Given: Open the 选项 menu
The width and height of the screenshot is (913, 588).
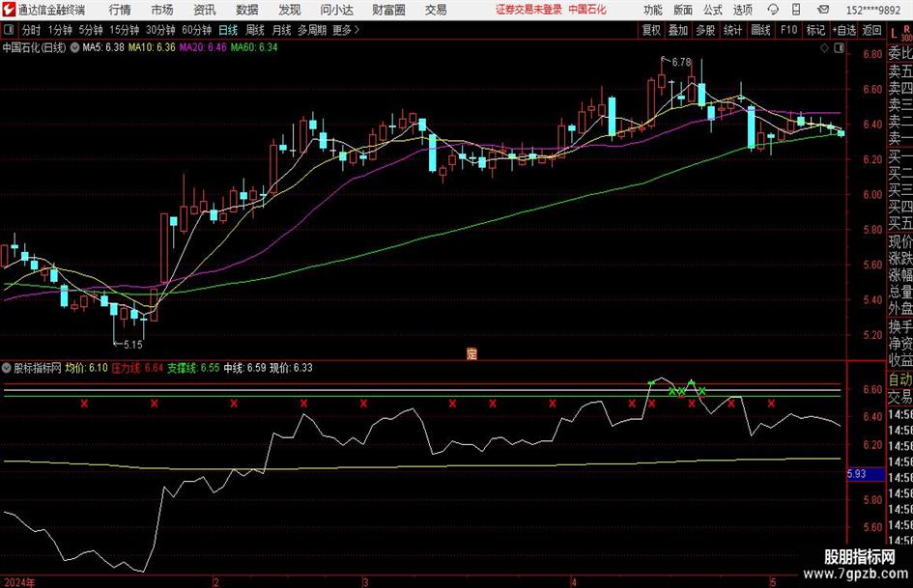Looking at the screenshot, I should coord(742,10).
